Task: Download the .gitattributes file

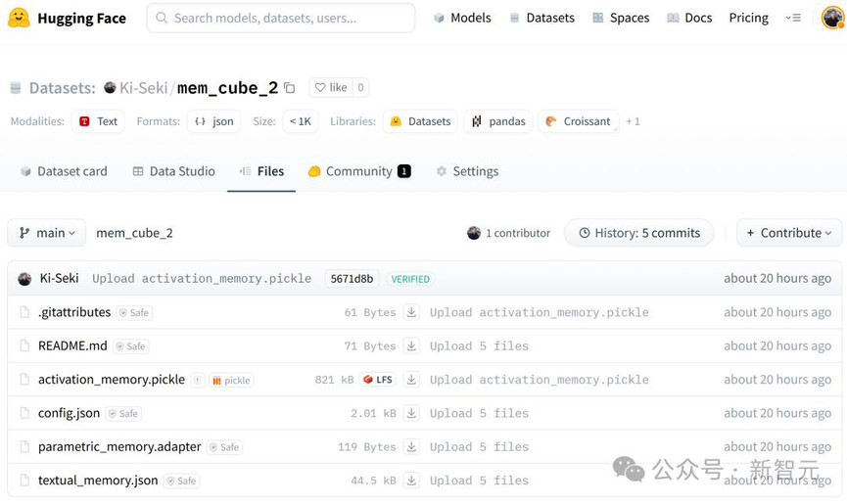Action: (x=411, y=312)
